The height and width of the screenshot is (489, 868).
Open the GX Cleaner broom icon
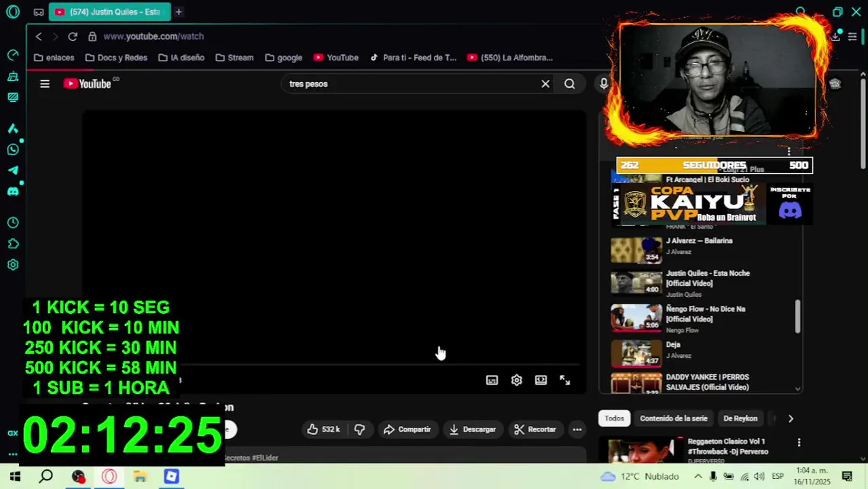coord(13,76)
